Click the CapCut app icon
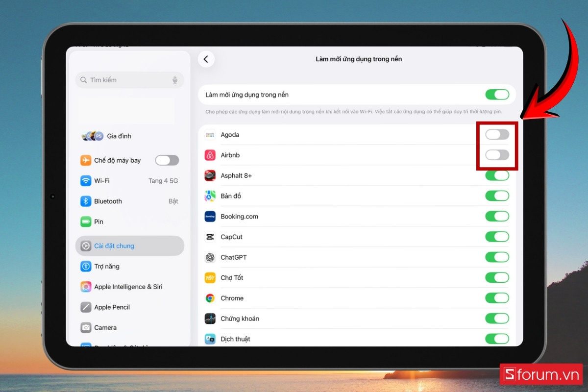The width and height of the screenshot is (588, 392). click(x=210, y=237)
